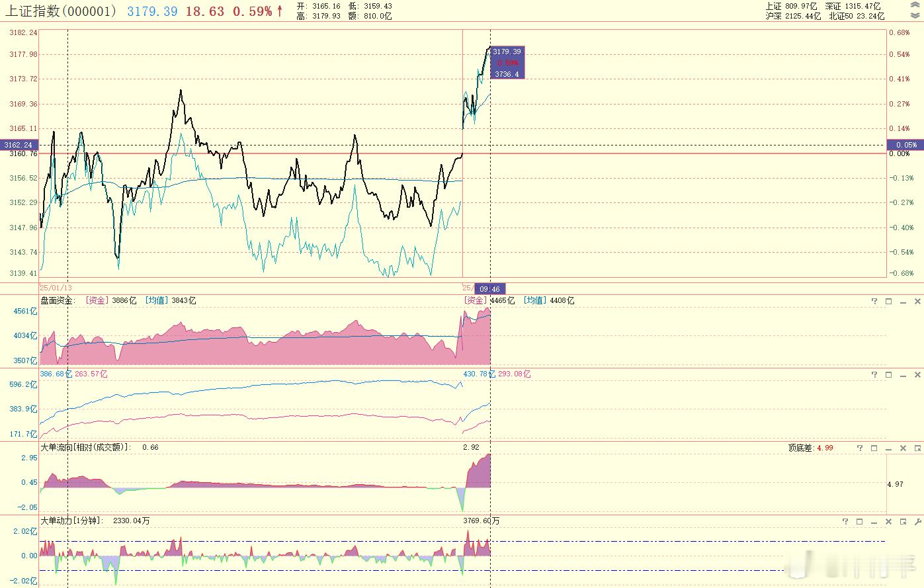Click the current price 3179.39 in the header
The width and height of the screenshot is (924, 588).
pyautogui.click(x=152, y=11)
